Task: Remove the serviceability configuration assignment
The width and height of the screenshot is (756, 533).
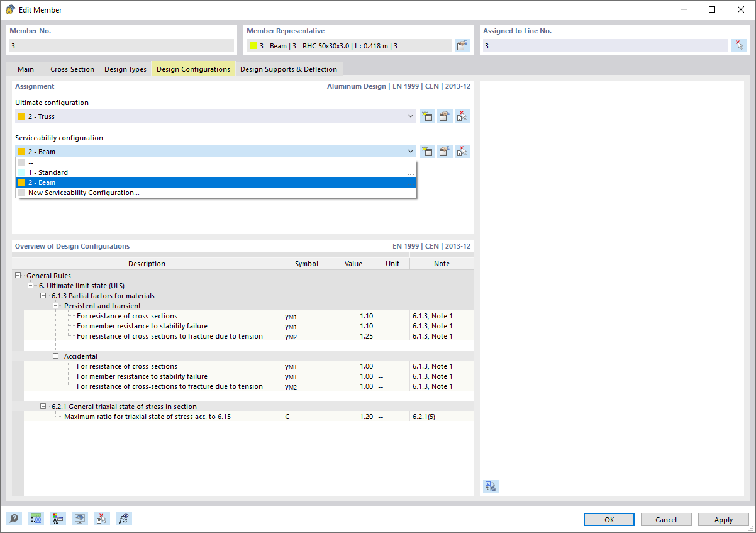Action: click(x=462, y=151)
